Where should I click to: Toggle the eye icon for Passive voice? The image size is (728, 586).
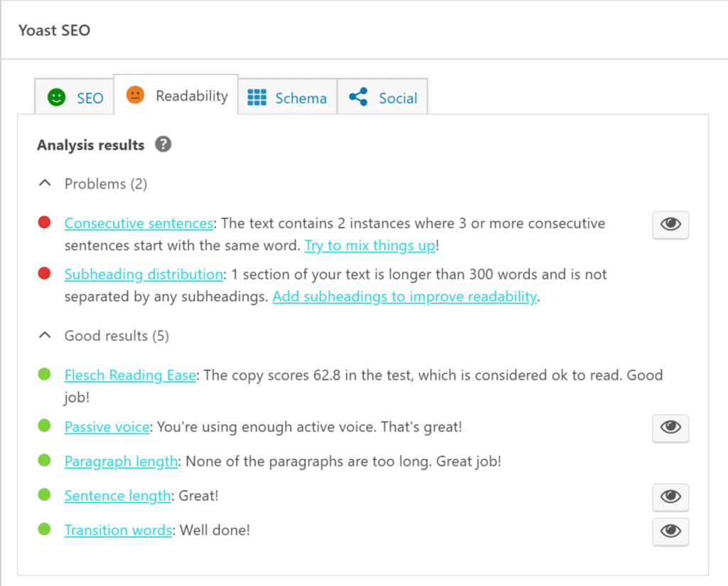[670, 428]
